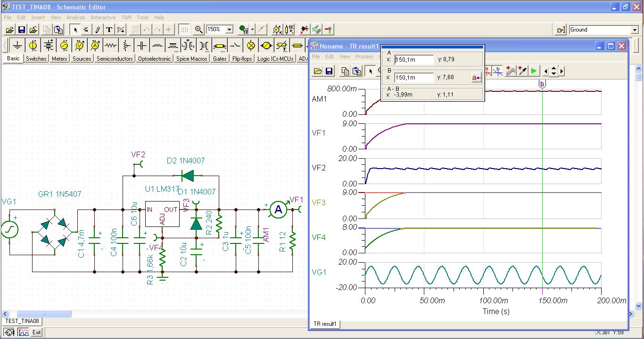Viewport: 644px width, 339px height.
Task: Toggle the grid dots display button
Action: point(184,30)
